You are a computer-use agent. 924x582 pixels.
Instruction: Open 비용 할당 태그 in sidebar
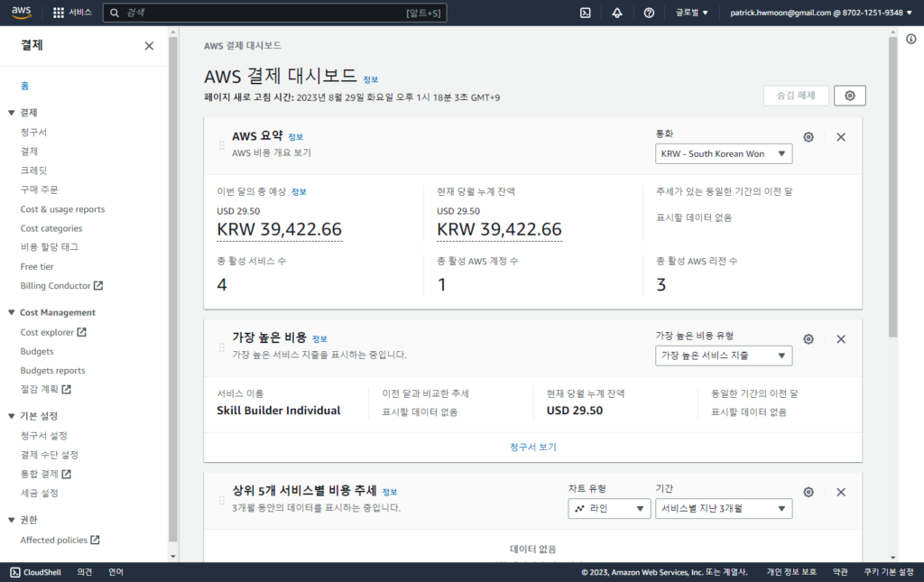click(x=50, y=247)
